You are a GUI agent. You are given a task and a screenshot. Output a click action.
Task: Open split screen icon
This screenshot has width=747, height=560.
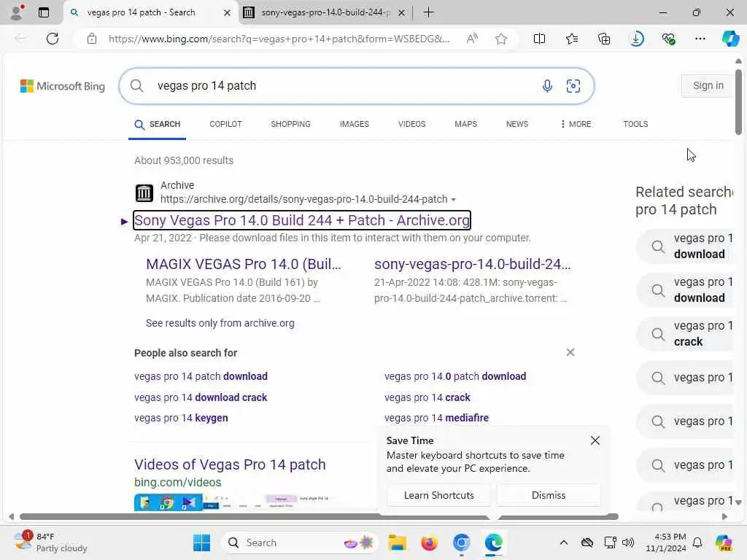click(x=539, y=39)
